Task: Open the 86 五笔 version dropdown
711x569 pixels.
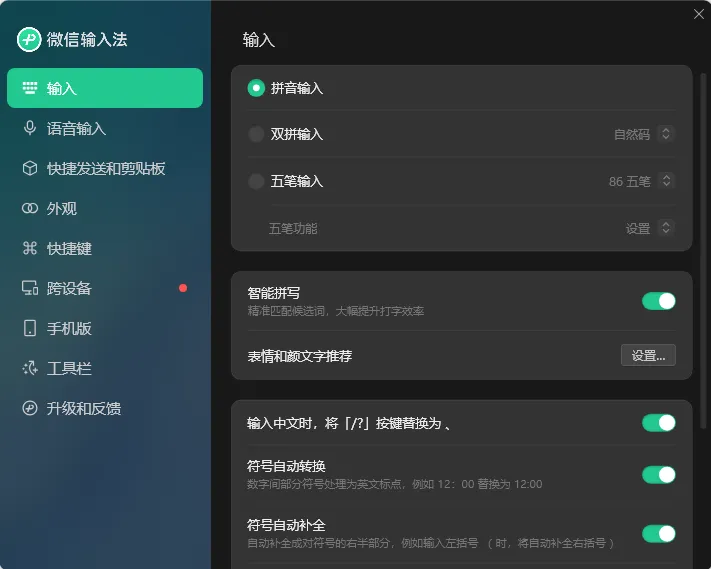Action: (x=642, y=181)
